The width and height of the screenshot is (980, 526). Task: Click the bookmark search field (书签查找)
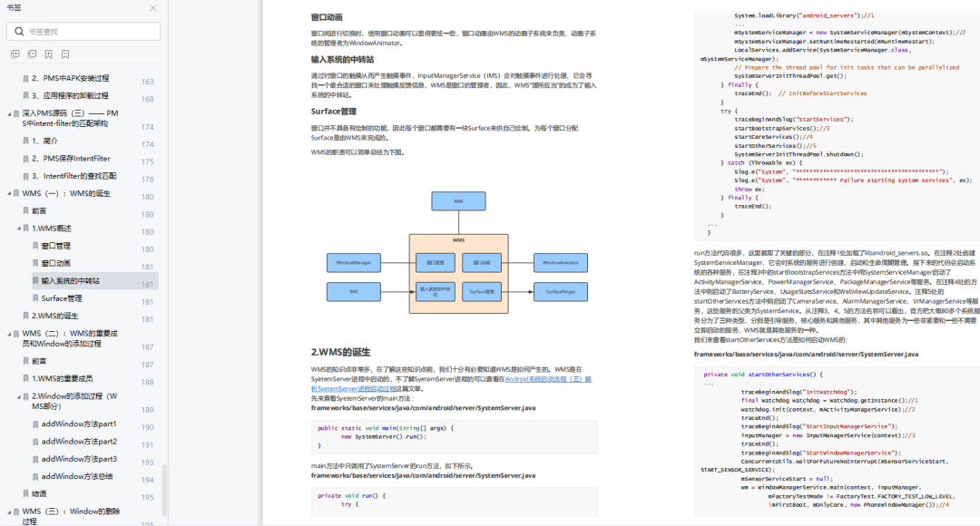coord(83,31)
